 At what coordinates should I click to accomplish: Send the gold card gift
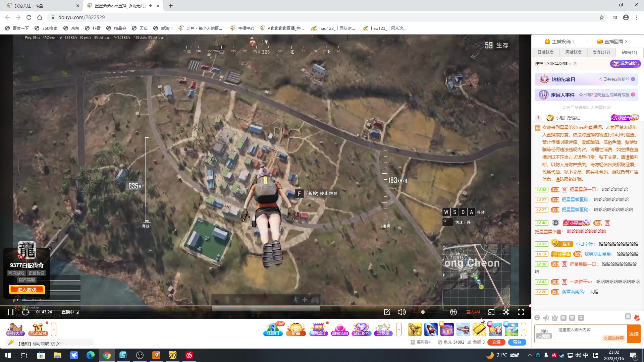479,329
